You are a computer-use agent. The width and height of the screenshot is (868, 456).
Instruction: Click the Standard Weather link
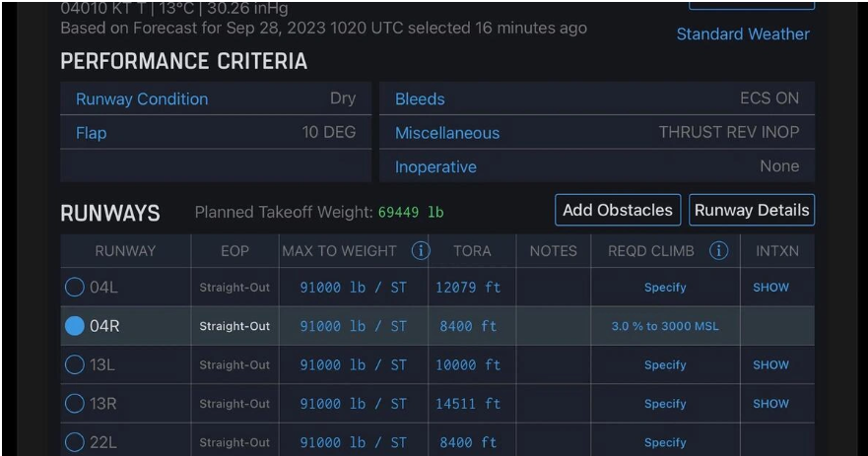[743, 34]
